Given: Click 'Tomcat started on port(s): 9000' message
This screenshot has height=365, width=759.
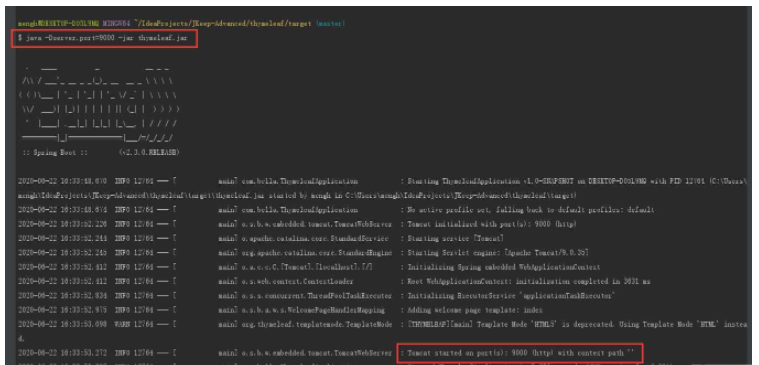Looking at the screenshot, I should tap(521, 353).
